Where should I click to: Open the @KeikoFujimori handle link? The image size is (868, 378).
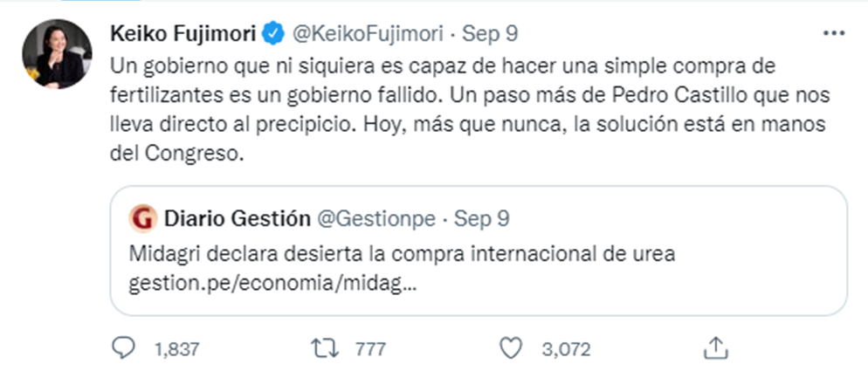tap(366, 34)
